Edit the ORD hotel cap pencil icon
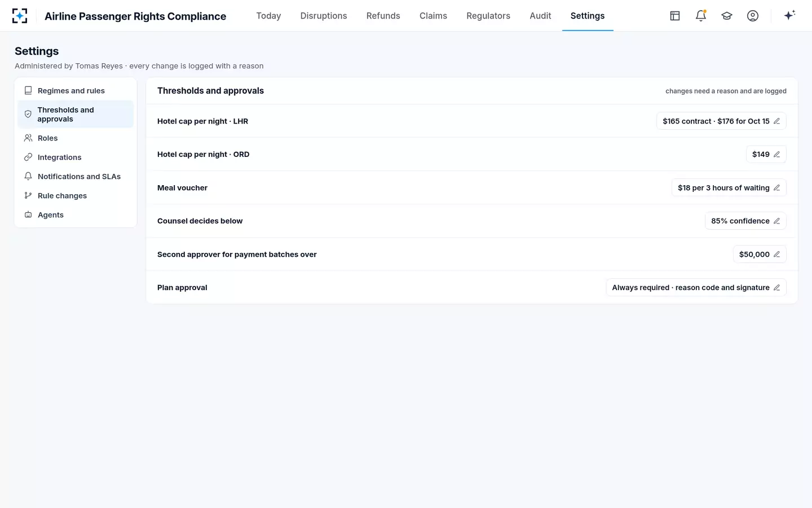812x508 pixels. (x=776, y=155)
